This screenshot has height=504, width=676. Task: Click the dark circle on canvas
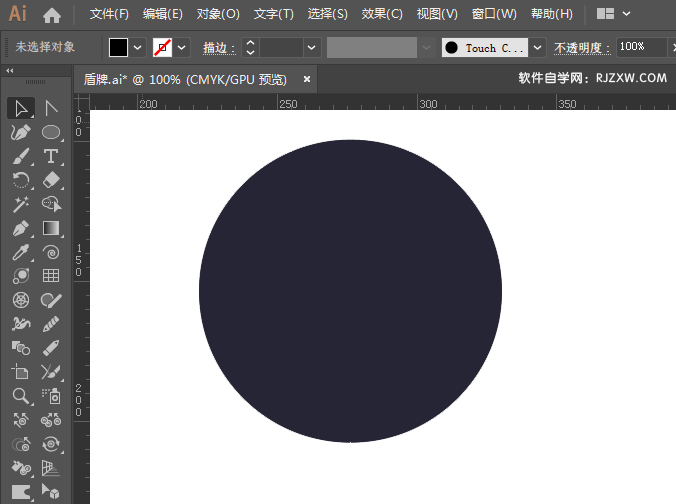tap(350, 291)
